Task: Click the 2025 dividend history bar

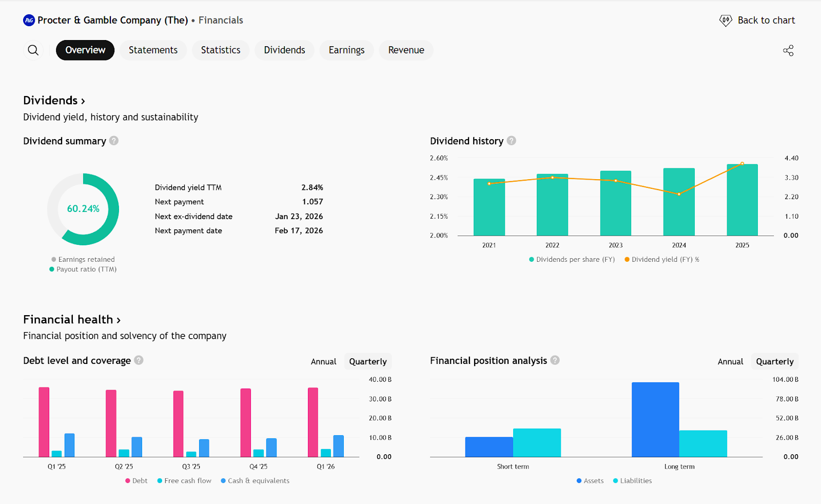Action: click(742, 200)
